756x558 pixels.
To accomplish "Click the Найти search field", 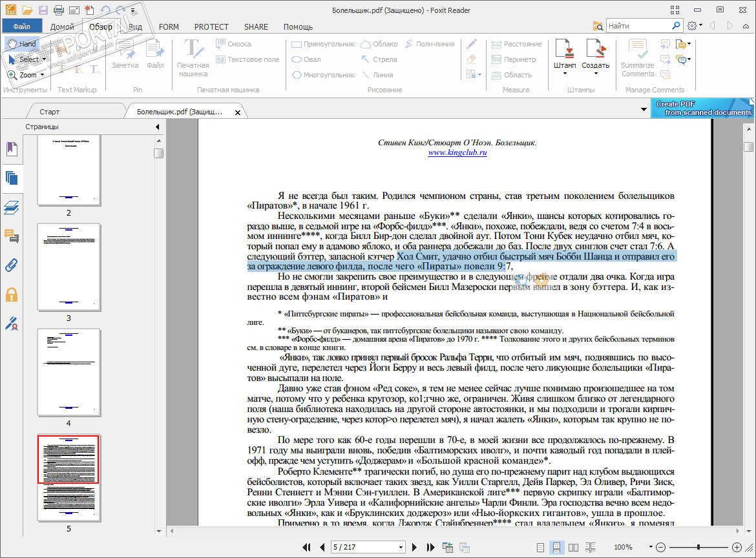I will [x=638, y=26].
